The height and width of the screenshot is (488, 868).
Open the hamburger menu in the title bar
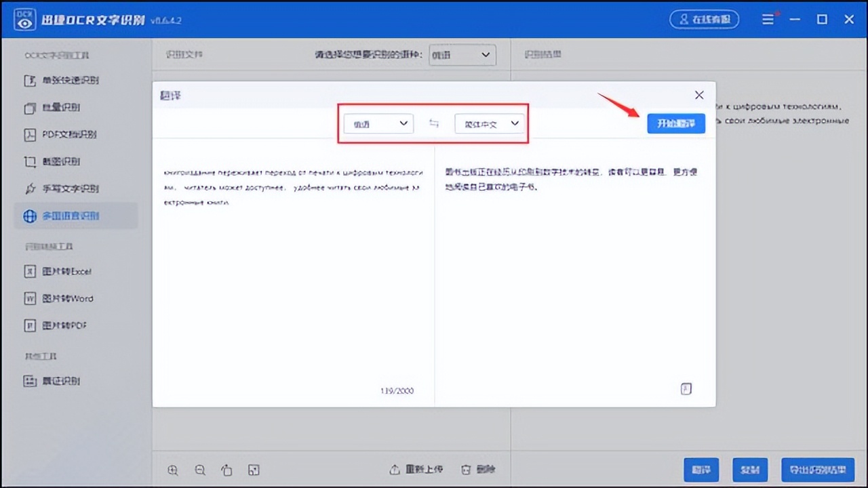click(x=768, y=19)
